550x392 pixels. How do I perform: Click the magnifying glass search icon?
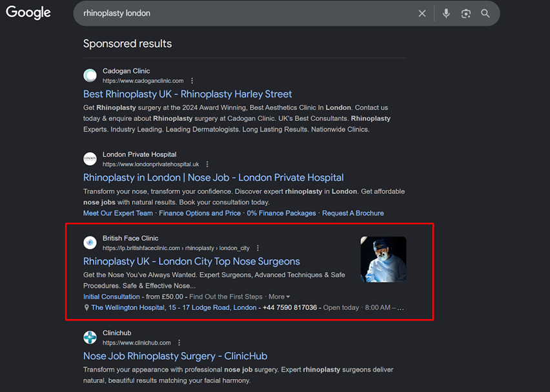pos(485,14)
